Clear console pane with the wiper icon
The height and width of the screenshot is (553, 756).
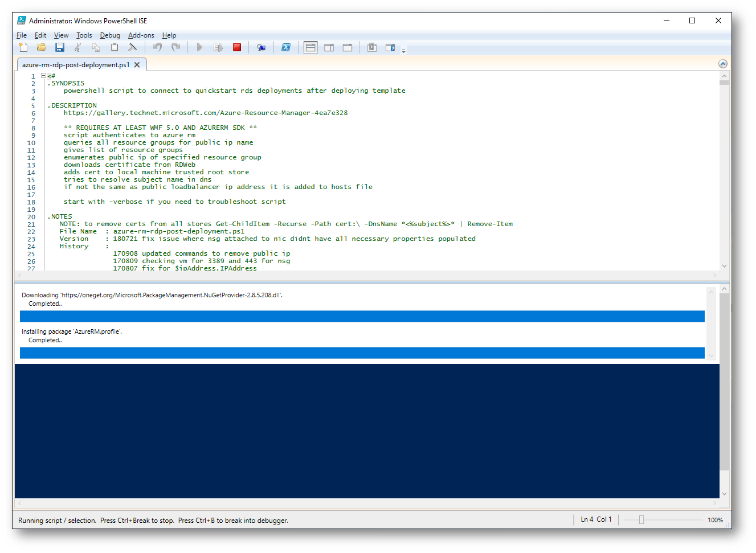tap(133, 47)
